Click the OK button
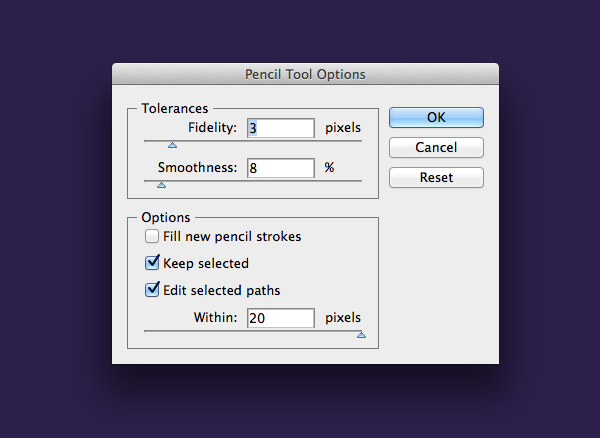Viewport: 600px width, 438px height. pos(436,117)
